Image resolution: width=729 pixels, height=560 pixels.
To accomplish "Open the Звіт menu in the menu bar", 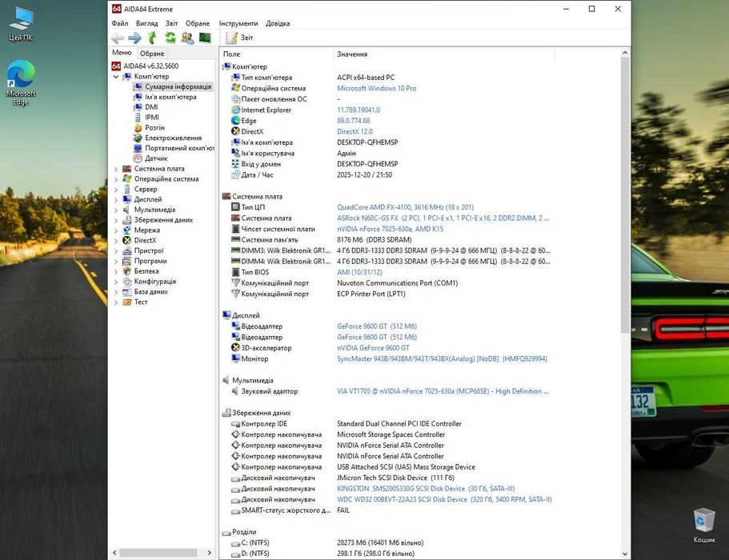I will point(171,23).
